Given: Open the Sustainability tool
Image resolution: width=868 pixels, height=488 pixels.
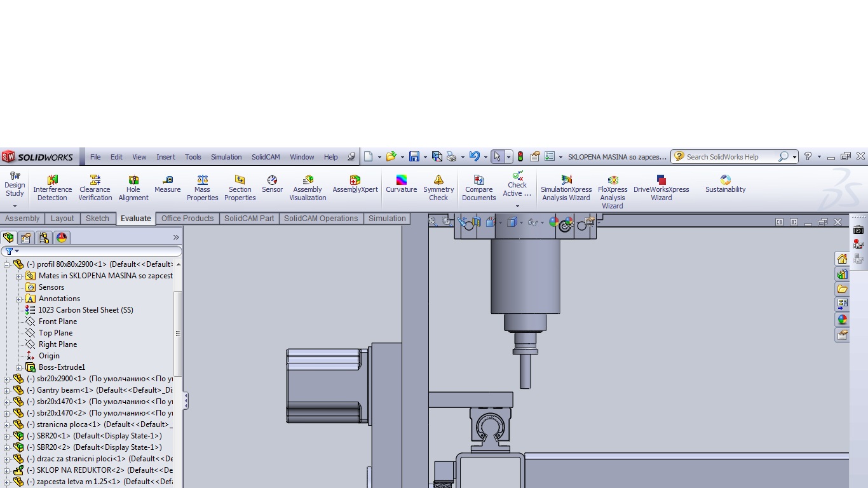Looking at the screenshot, I should tap(725, 185).
